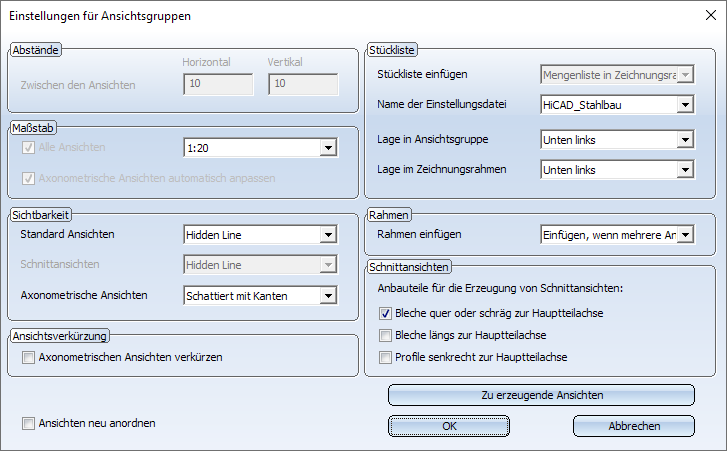727x451 pixels.
Task: Open 'Lage in Ansichtsgruppe' dropdown
Action: pyautogui.click(x=684, y=139)
